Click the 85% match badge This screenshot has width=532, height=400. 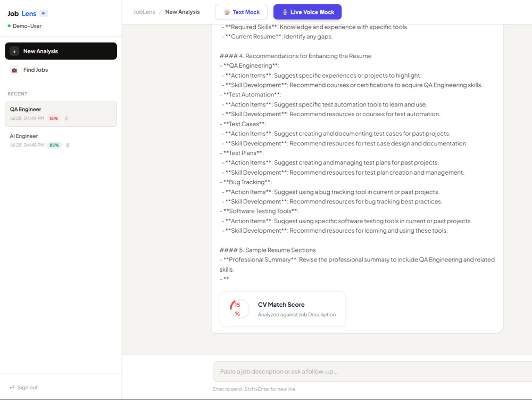(x=54, y=145)
